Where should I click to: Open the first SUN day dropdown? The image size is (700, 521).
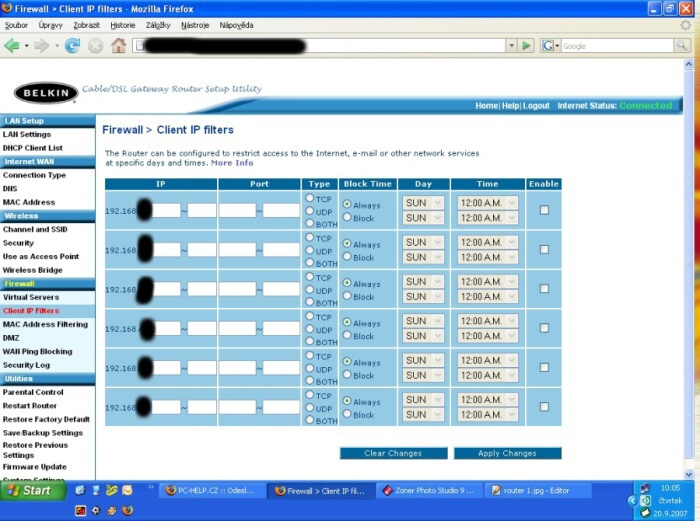tap(421, 203)
